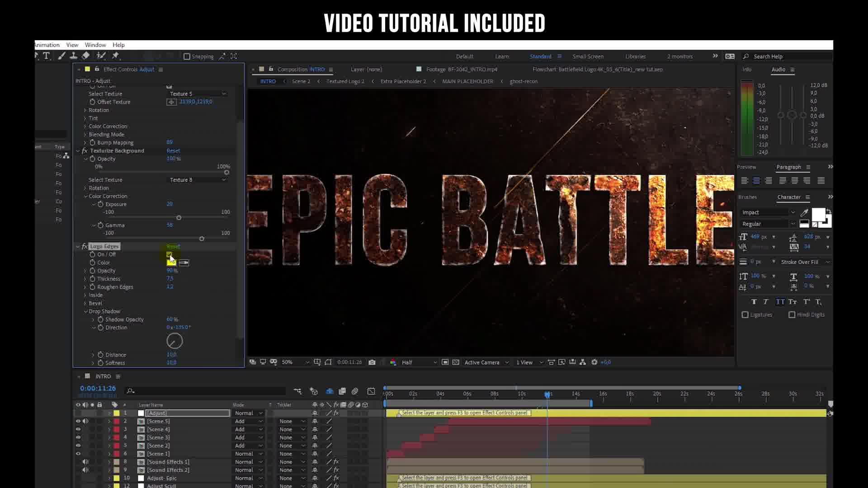
Task: Open the View menu
Action: pyautogui.click(x=72, y=45)
